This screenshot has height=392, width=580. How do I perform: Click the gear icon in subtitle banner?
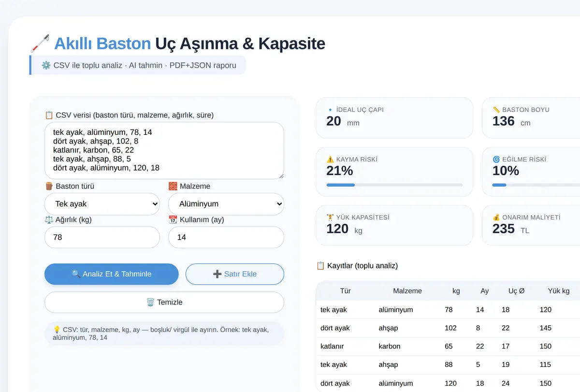pyautogui.click(x=46, y=65)
